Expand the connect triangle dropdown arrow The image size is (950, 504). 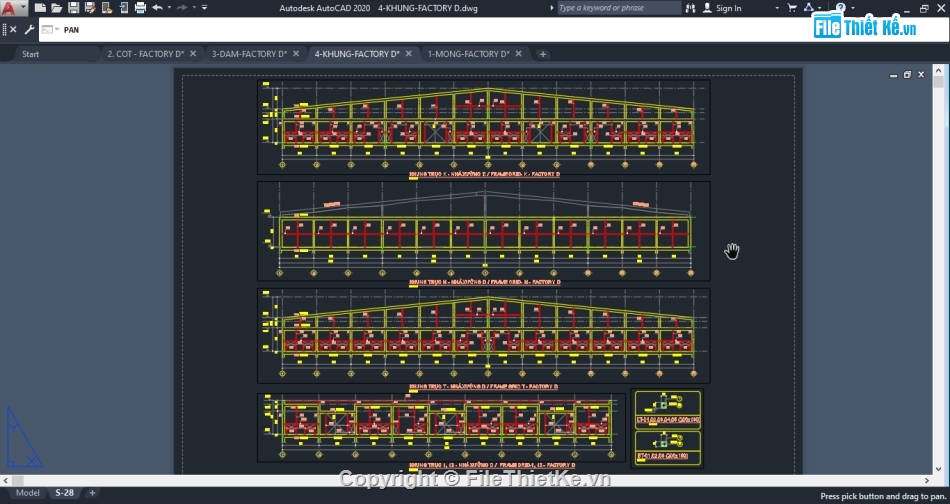click(x=819, y=8)
